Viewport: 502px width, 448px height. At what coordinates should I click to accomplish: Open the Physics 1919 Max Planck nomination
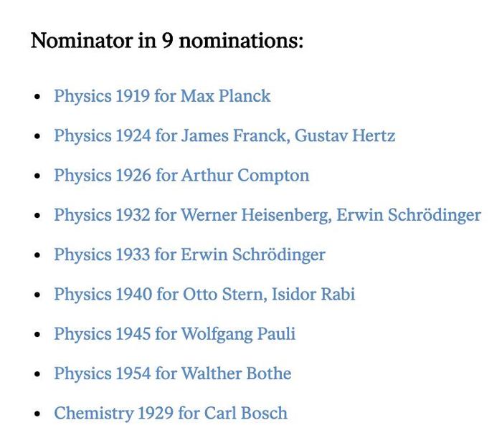(162, 96)
